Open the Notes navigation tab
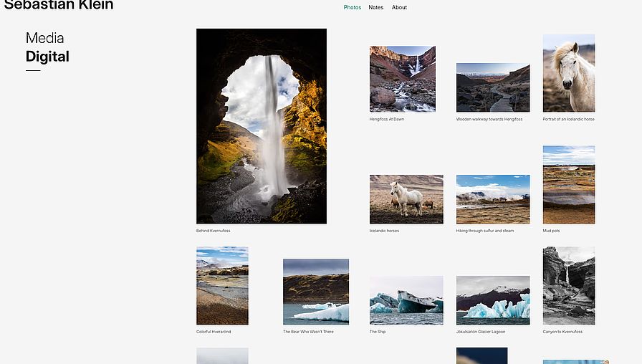Screen dimensions: 642x364 tap(376, 7)
